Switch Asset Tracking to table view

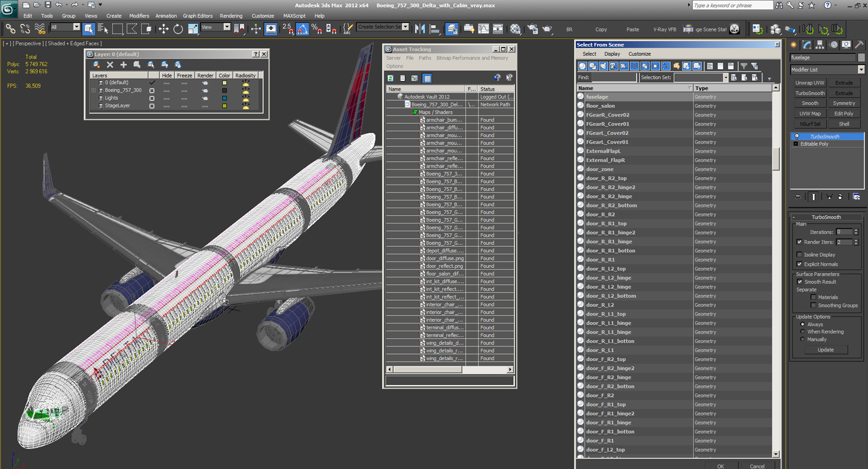click(x=427, y=78)
